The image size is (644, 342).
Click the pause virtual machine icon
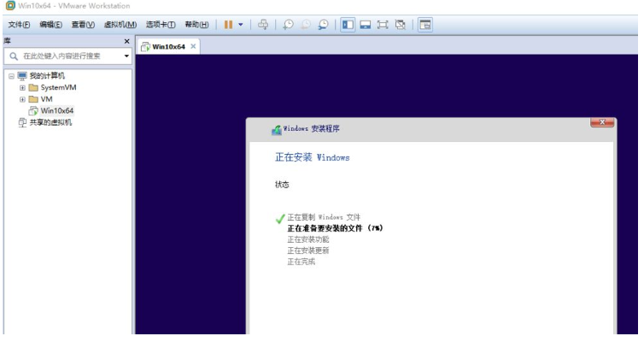[x=229, y=24]
